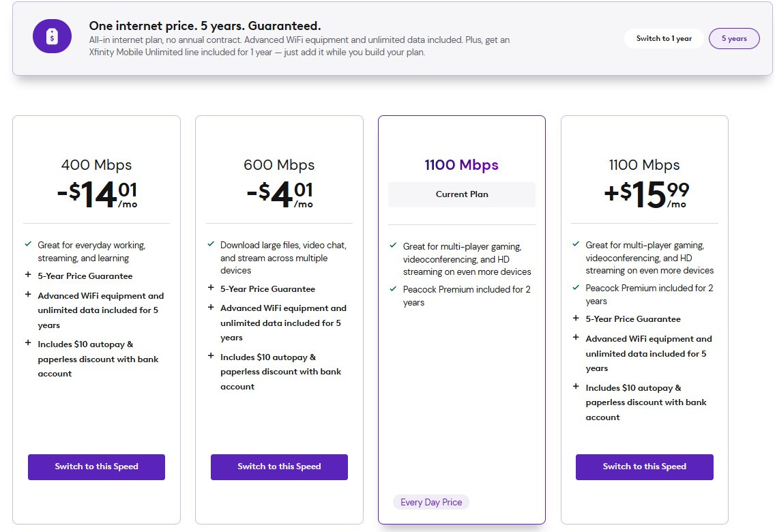The width and height of the screenshot is (775, 532).
Task: Expand $10 autopay discount plus in 400 Mbps plan
Action: (x=28, y=343)
